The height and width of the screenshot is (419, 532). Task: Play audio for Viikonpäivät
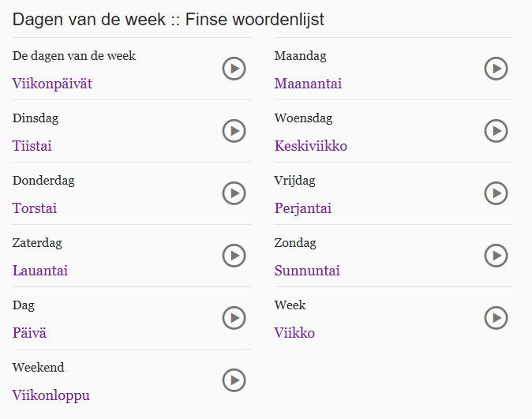(234, 69)
